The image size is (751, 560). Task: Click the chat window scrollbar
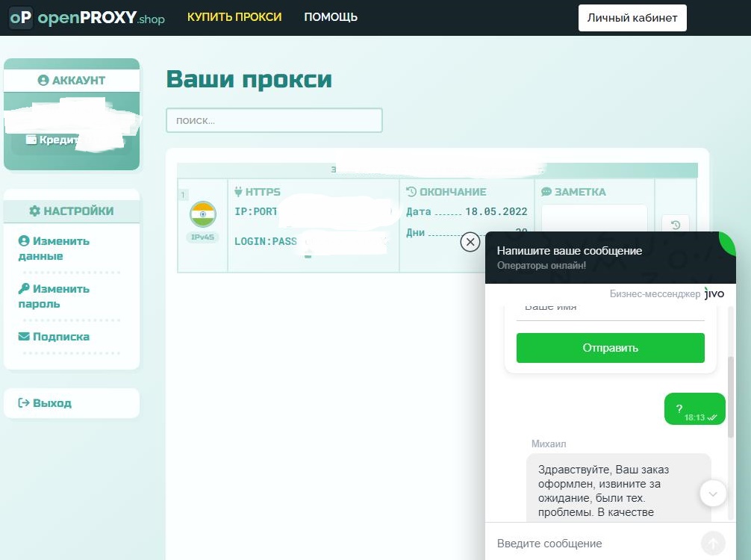[x=731, y=397]
